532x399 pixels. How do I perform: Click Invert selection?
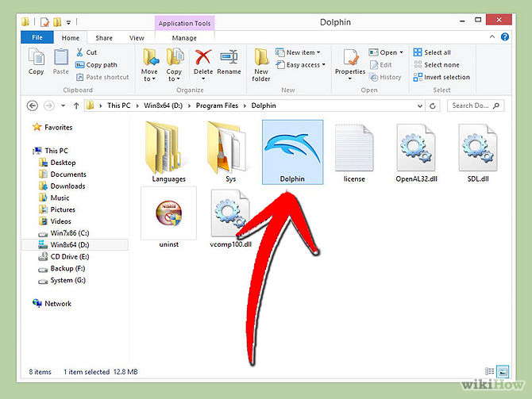coord(441,77)
